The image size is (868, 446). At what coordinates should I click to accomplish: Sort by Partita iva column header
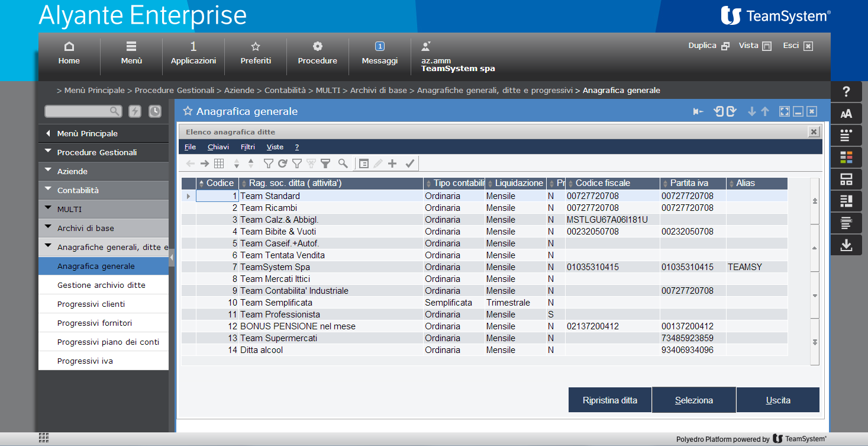tap(693, 184)
